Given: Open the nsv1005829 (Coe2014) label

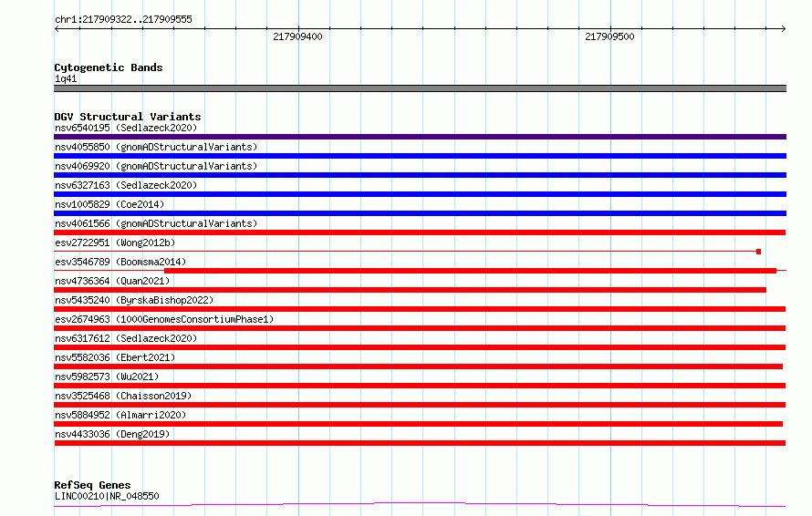Looking at the screenshot, I should tap(109, 204).
